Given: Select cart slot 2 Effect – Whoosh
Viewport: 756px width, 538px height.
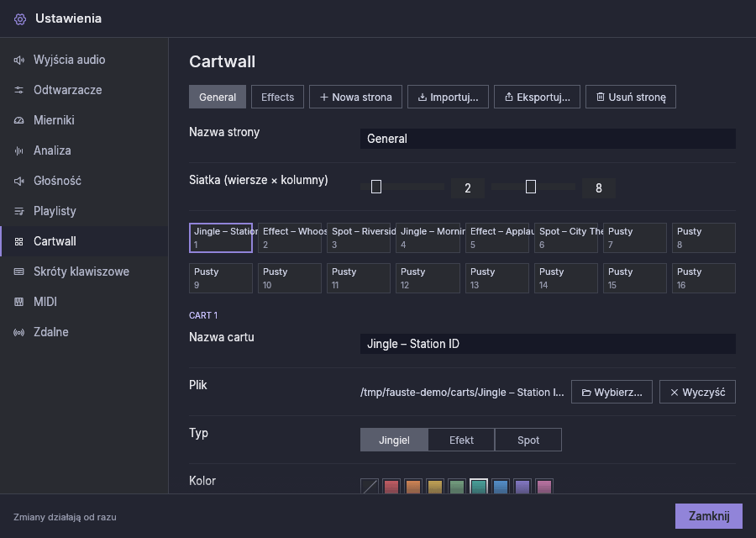Looking at the screenshot, I should coord(290,238).
